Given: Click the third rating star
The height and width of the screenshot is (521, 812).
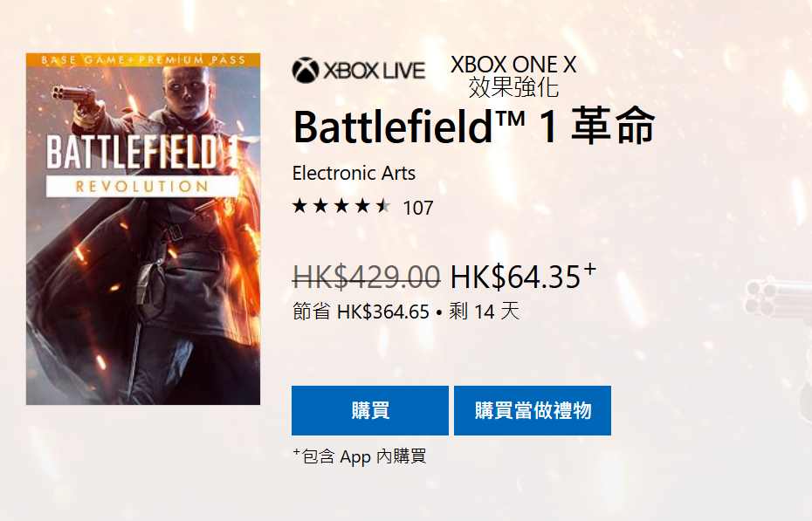Looking at the screenshot, I should click(x=341, y=207).
